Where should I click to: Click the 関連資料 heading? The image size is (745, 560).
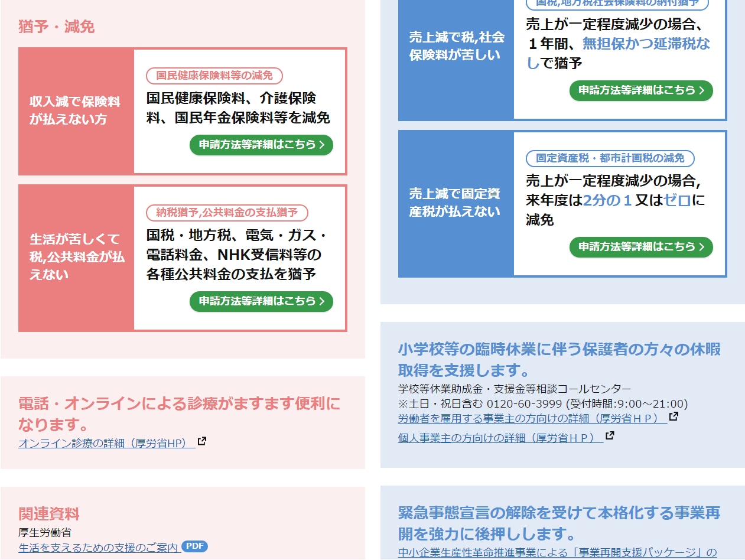tap(48, 514)
